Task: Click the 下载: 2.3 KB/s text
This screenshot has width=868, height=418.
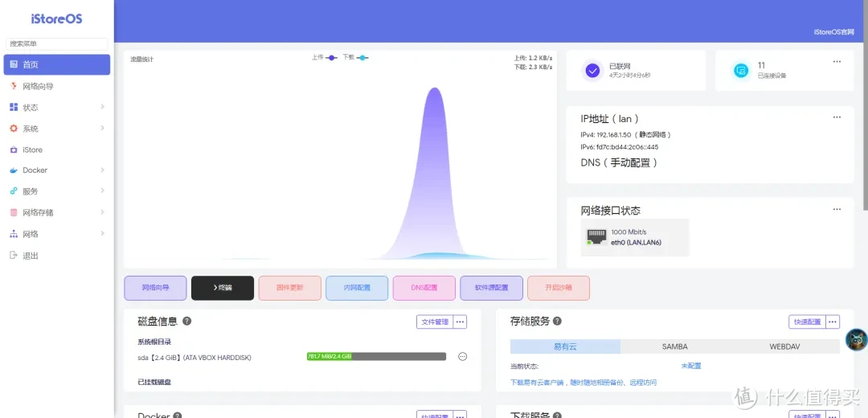Action: 533,67
